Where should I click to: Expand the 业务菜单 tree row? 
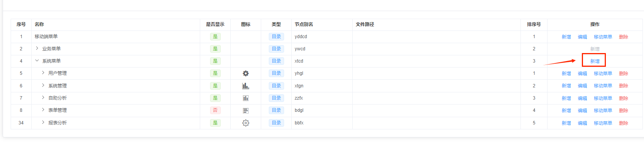[37, 48]
